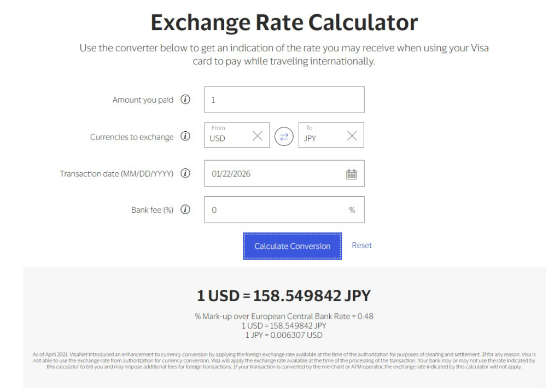Click the "Currencies to exchange" label text
The image size is (560, 392).
click(x=132, y=137)
